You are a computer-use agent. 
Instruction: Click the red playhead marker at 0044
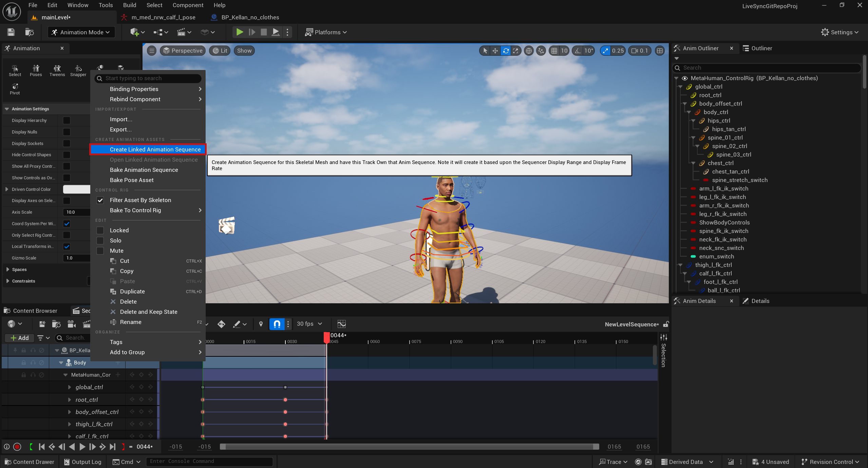tap(326, 338)
